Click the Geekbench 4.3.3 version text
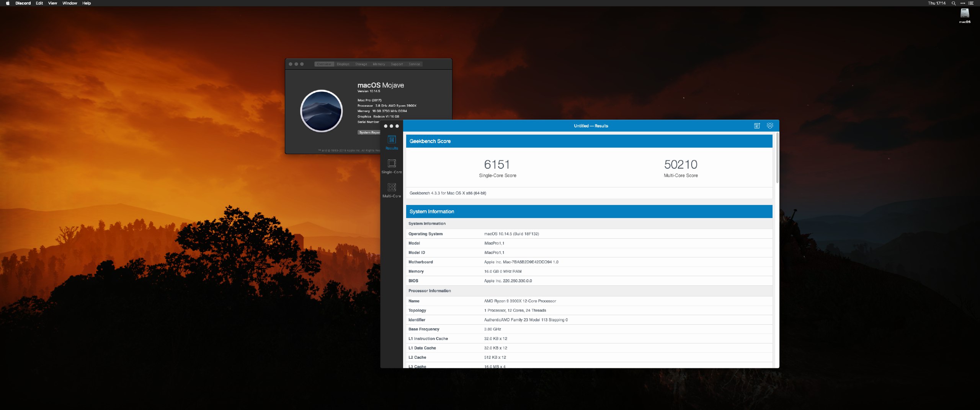980x410 pixels. [448, 193]
